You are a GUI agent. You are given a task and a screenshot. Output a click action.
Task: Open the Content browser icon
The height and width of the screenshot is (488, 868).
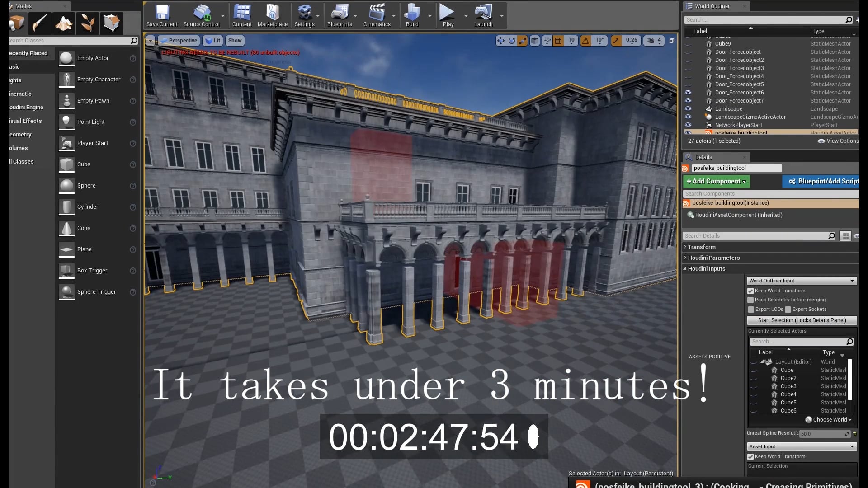242,16
